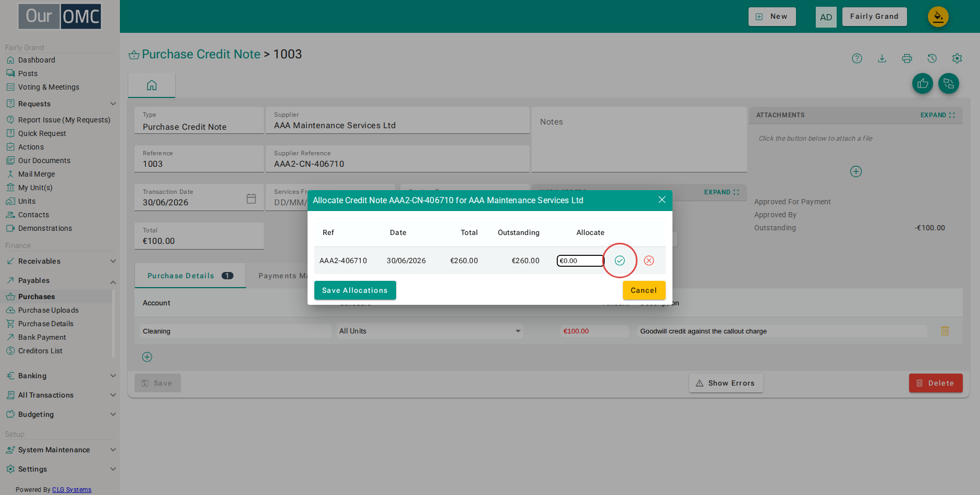Open the help question mark icon
This screenshot has height=495, width=980.
tap(857, 58)
